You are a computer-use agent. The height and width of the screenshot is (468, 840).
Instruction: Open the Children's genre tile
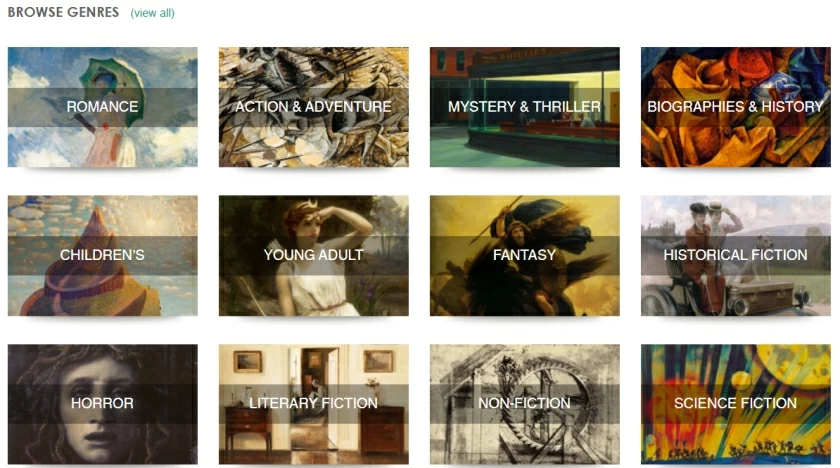102,255
